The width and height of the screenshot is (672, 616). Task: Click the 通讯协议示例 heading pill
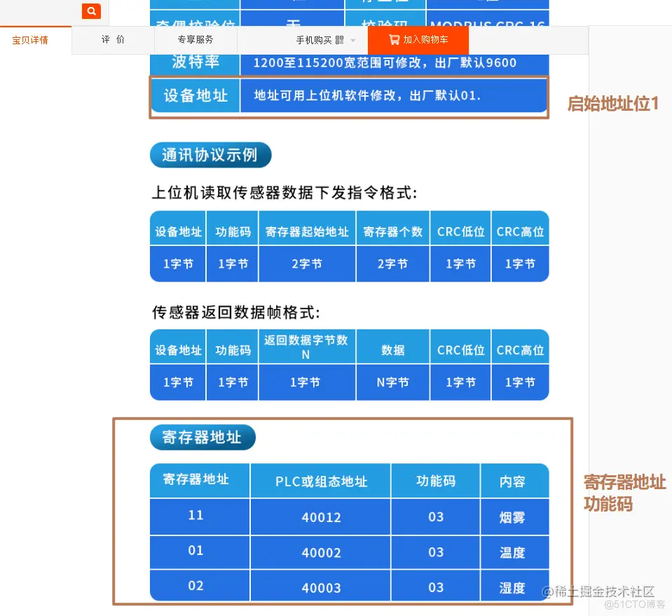click(x=210, y=155)
